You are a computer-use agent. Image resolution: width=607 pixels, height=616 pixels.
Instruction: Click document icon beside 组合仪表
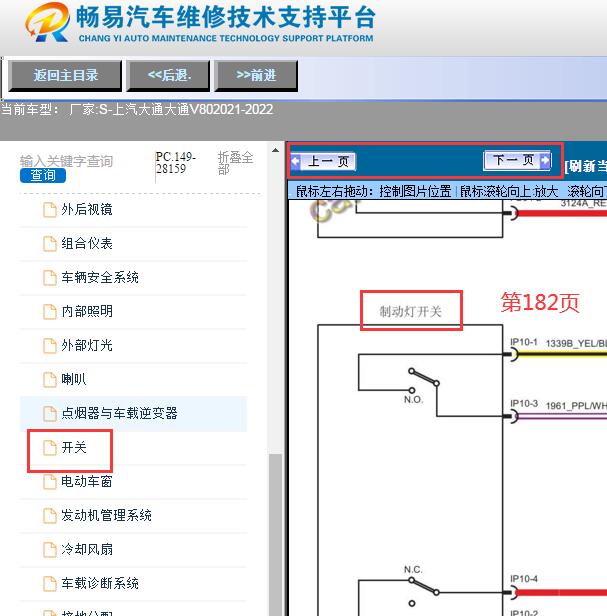tap(50, 244)
